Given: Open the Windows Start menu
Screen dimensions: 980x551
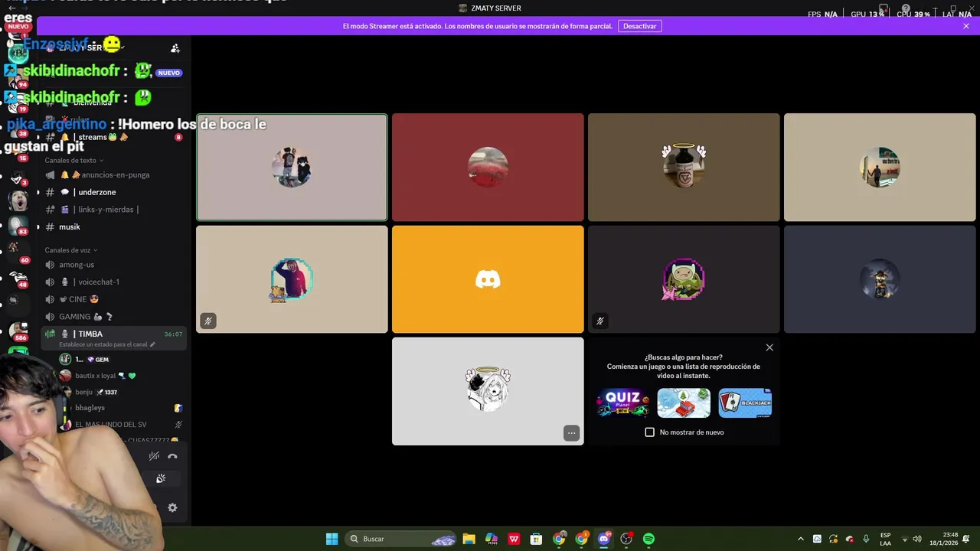Looking at the screenshot, I should tap(332, 539).
